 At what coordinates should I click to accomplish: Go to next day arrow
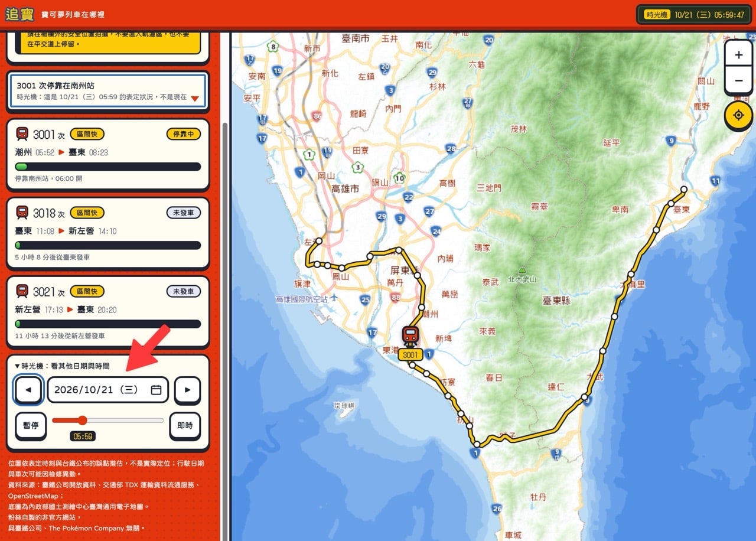point(187,390)
